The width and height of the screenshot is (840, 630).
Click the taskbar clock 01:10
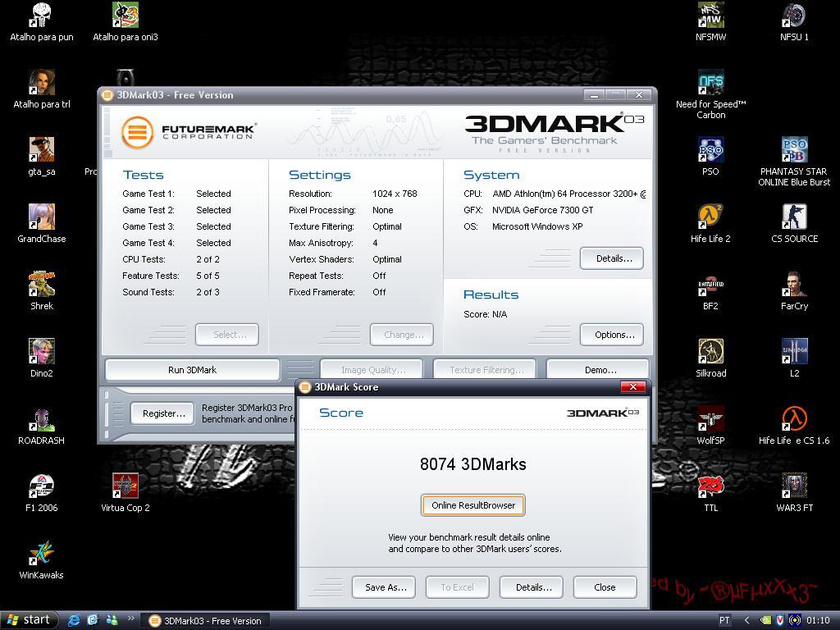818,620
